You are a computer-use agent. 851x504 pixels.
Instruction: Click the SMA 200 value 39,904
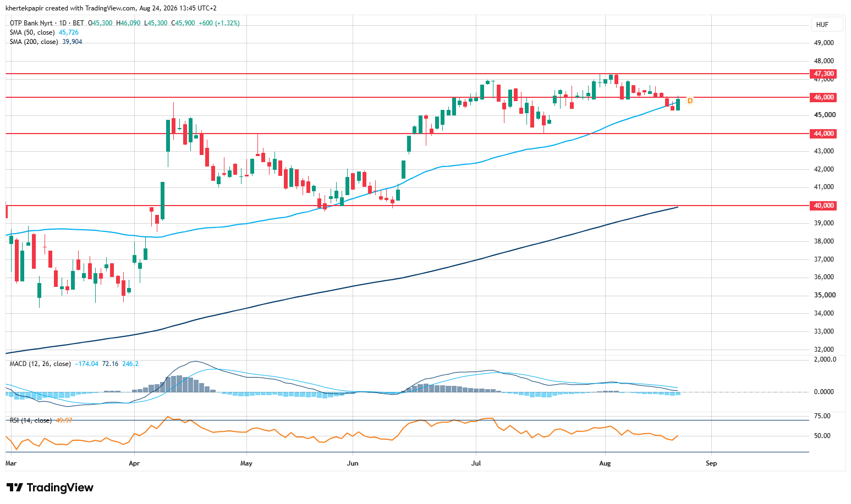click(72, 42)
